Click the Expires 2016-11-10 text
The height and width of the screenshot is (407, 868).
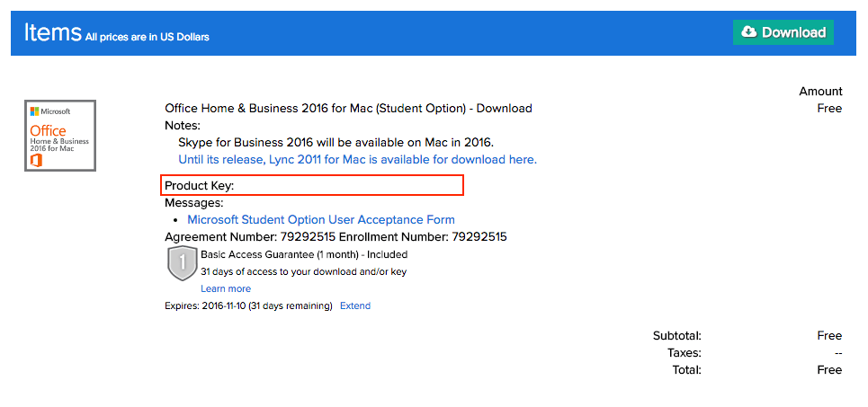pyautogui.click(x=248, y=305)
